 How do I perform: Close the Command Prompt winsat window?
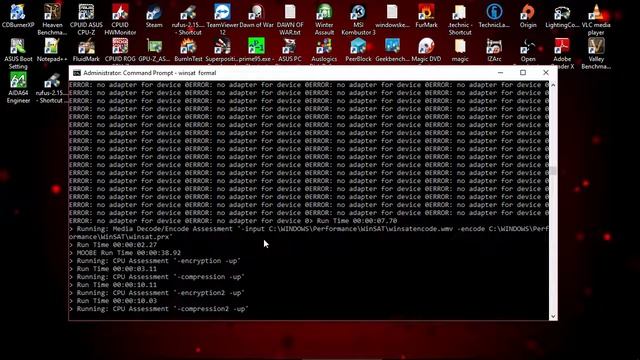tap(546, 73)
